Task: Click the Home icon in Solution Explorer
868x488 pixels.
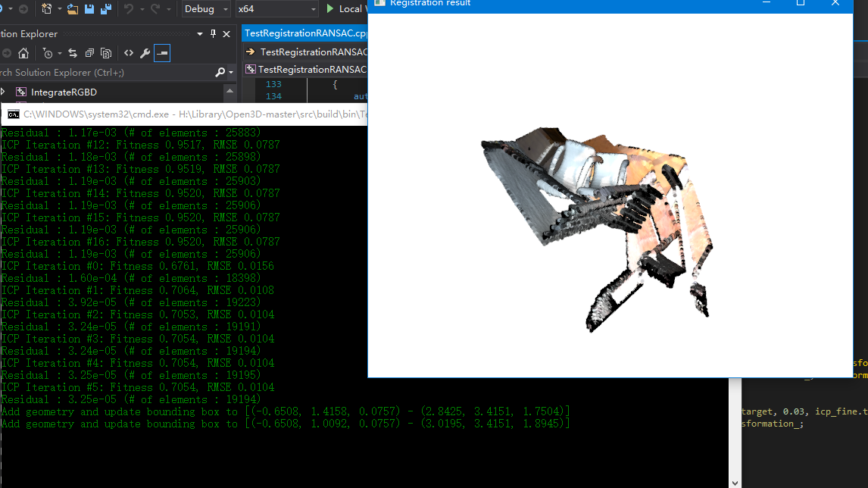Action: coord(23,53)
